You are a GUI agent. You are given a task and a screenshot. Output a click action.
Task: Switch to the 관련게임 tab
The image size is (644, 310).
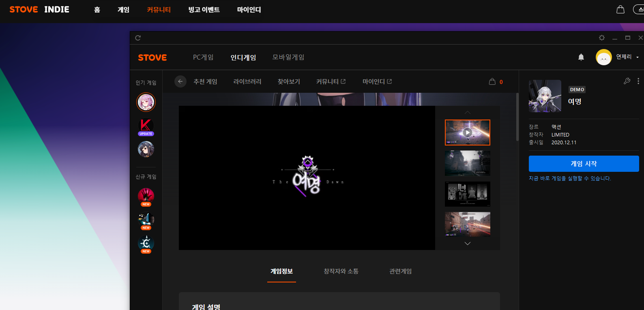[400, 271]
